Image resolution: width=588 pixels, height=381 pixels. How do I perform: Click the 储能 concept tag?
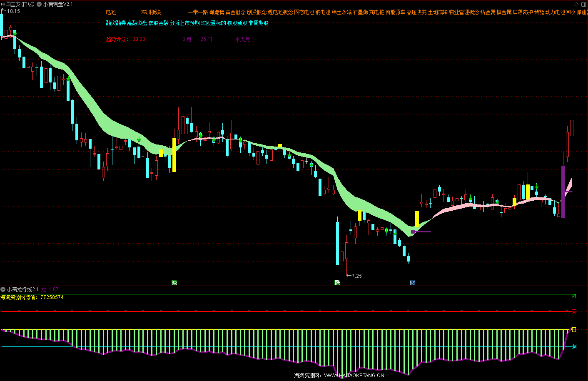539,12
